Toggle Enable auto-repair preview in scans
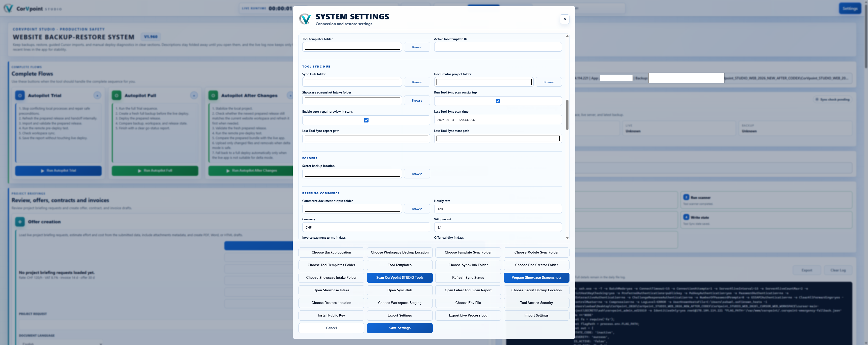Viewport: 868px width, 345px height. [366, 120]
